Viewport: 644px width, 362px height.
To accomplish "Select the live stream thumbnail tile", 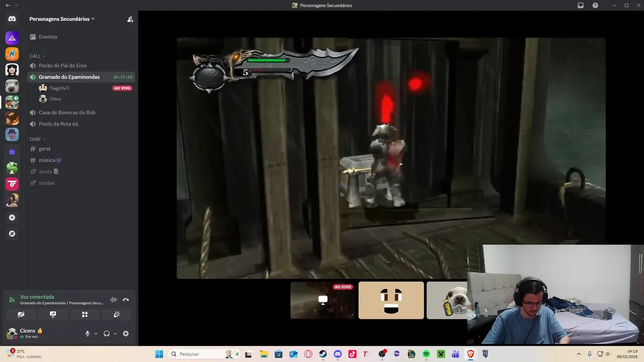I will pyautogui.click(x=323, y=300).
